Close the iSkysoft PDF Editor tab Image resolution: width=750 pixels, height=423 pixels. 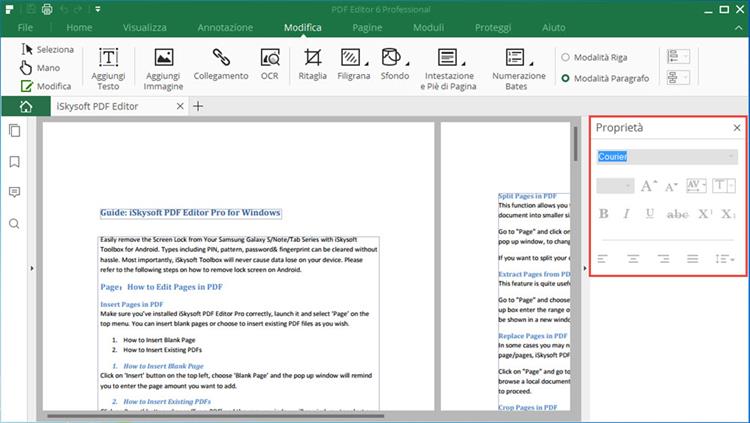coord(180,106)
